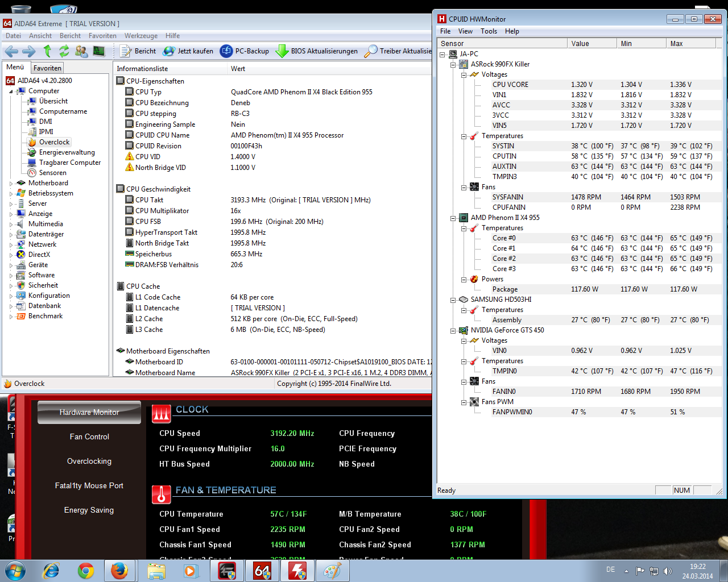Collapse the JA-PC root node
This screenshot has height=582, width=728.
(442, 54)
